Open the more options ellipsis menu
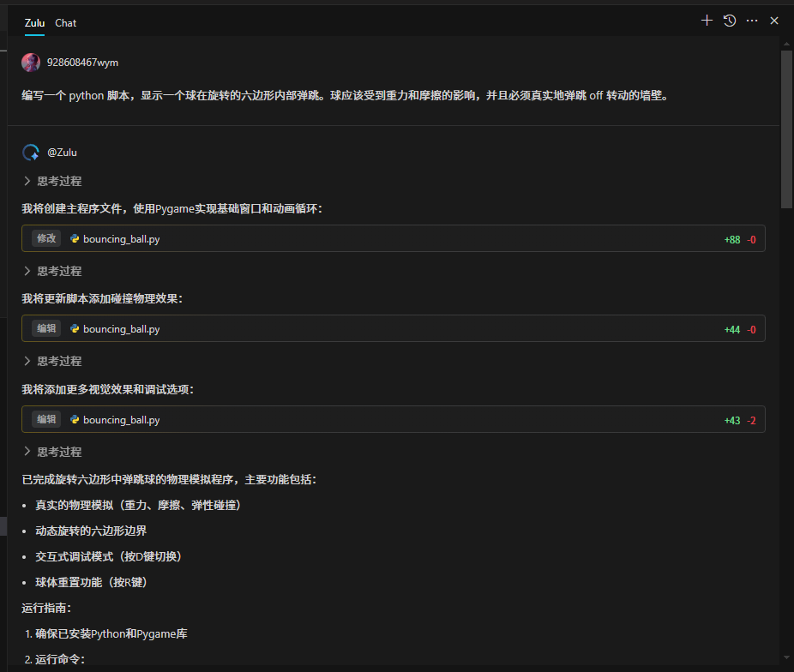The width and height of the screenshot is (794, 672). (752, 20)
